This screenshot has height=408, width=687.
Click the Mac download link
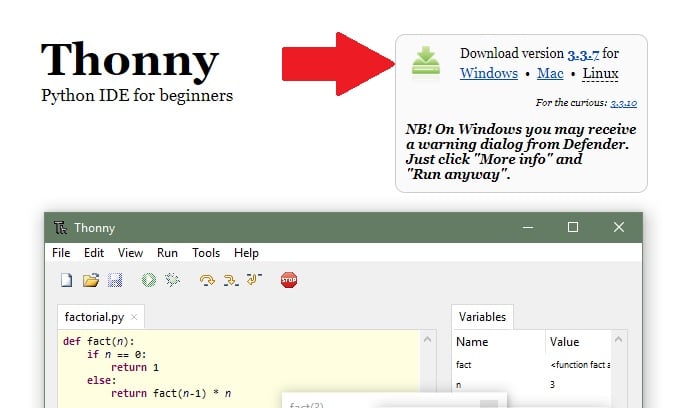click(550, 73)
